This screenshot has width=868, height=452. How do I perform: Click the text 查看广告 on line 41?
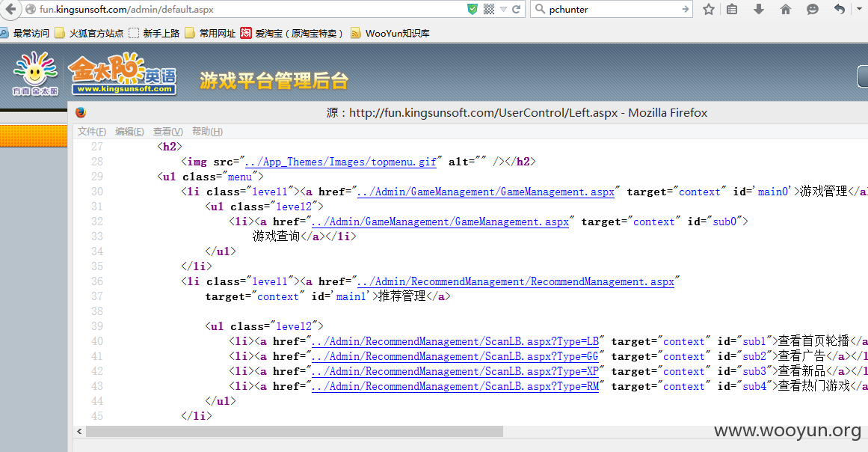802,356
